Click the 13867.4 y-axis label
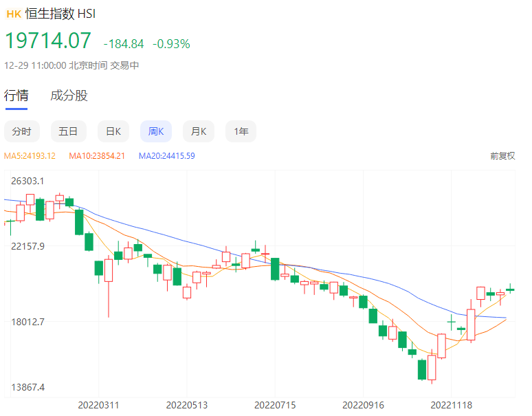 pyautogui.click(x=27, y=387)
